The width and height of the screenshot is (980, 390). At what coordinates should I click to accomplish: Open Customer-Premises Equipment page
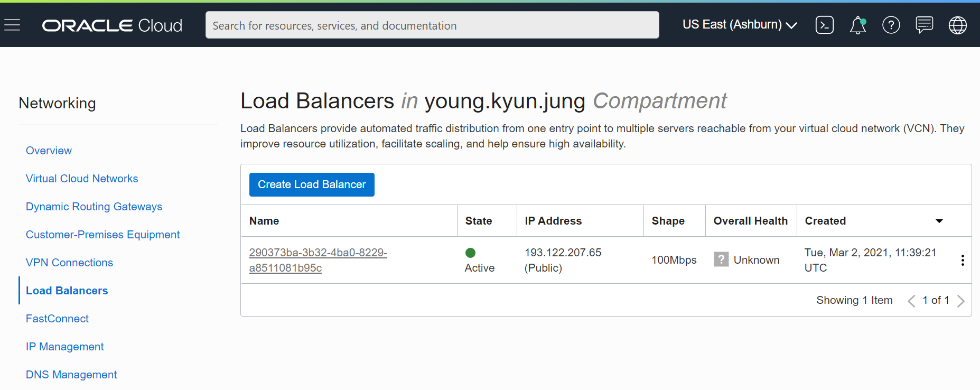pos(103,235)
